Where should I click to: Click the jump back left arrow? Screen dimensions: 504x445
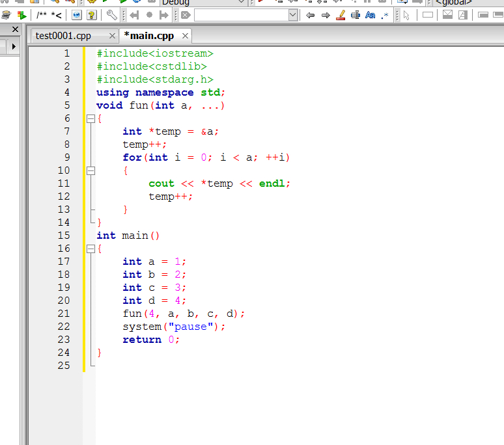[135, 15]
